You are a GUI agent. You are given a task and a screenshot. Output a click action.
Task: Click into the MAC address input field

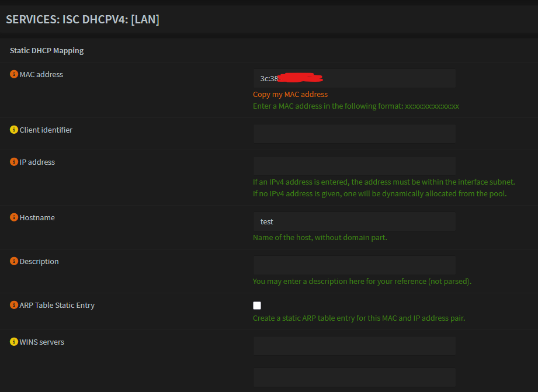tap(355, 78)
